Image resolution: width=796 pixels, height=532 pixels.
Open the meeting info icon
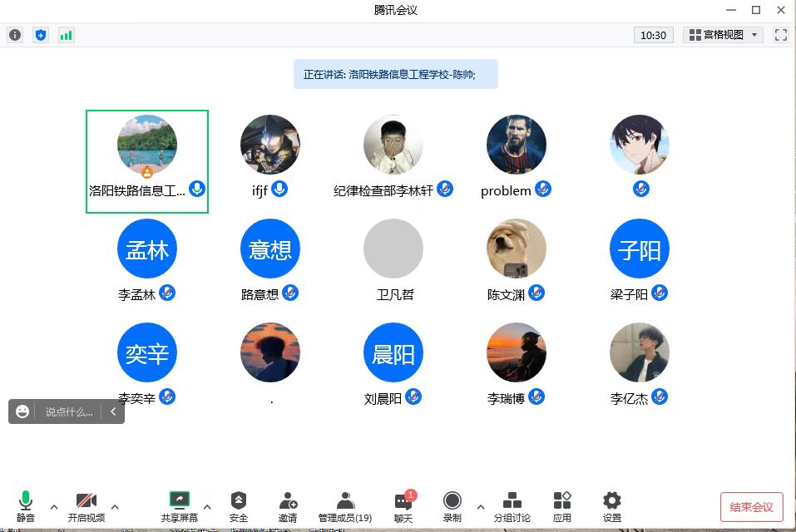pyautogui.click(x=15, y=35)
